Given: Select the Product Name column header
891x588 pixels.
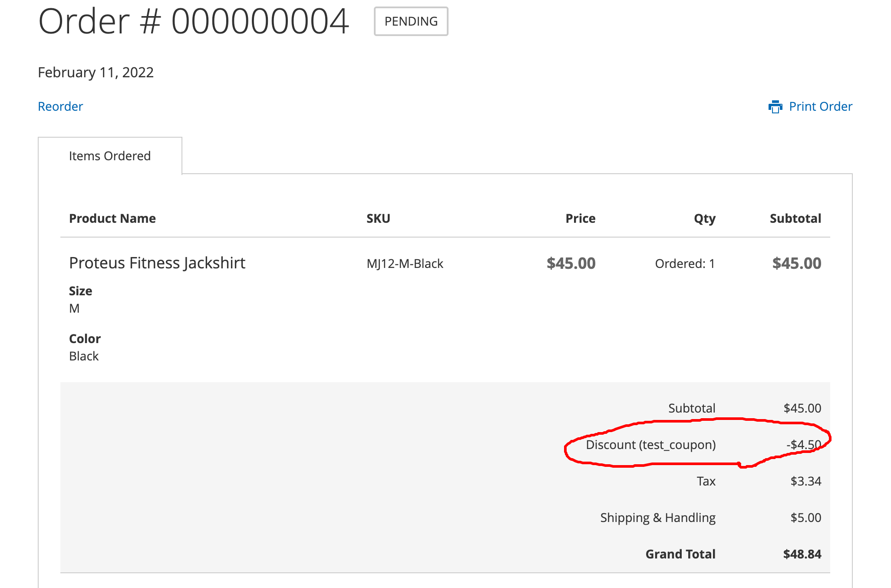Looking at the screenshot, I should 112,218.
